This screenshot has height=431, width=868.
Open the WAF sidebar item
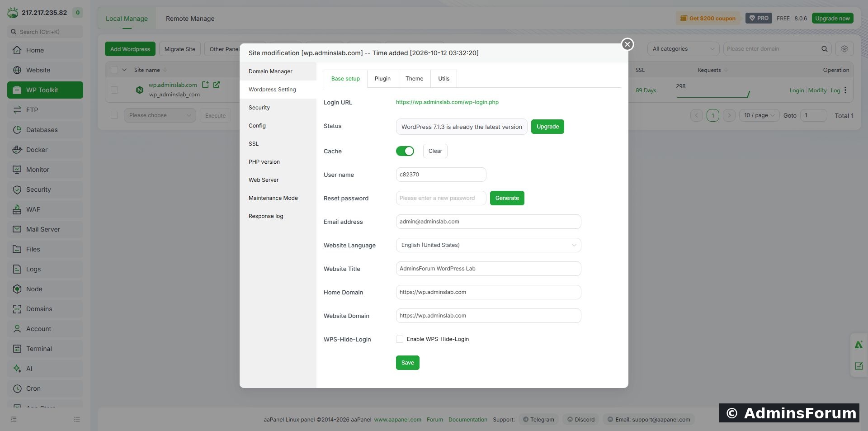45,209
